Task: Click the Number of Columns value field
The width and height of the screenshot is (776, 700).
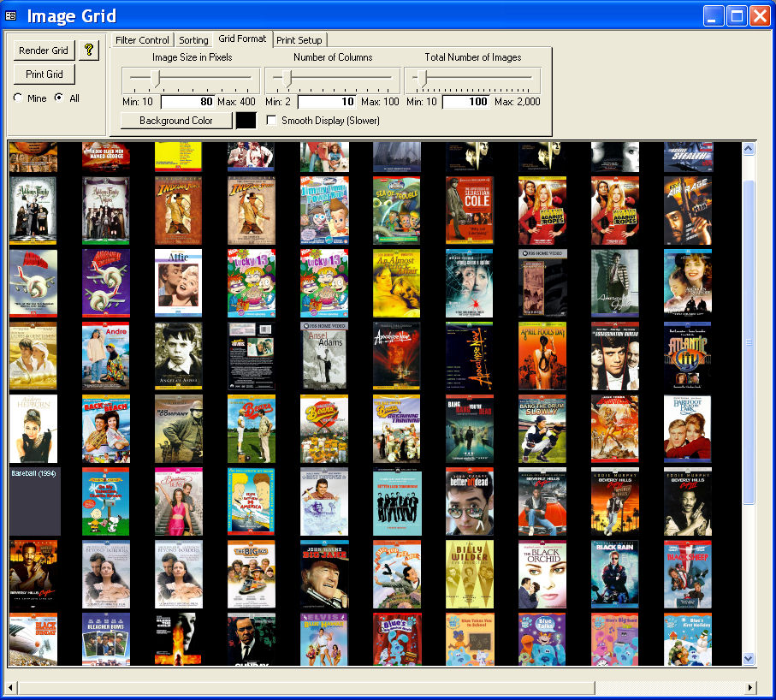Action: tap(327, 102)
